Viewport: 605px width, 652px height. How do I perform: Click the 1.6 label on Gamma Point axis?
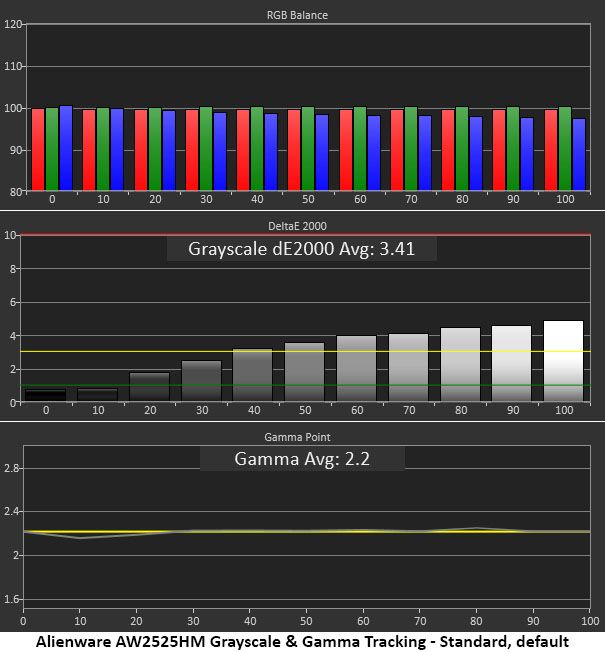pos(11,599)
